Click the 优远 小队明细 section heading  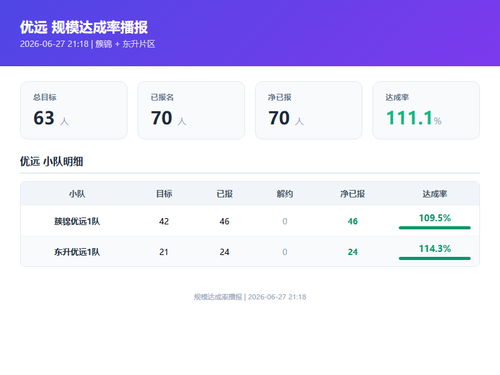tap(51, 162)
